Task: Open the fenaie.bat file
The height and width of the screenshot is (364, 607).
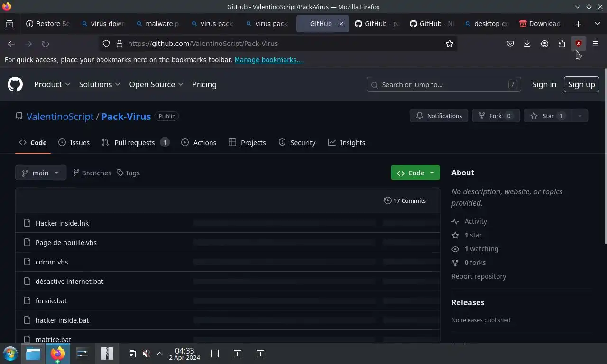Action: (51, 300)
